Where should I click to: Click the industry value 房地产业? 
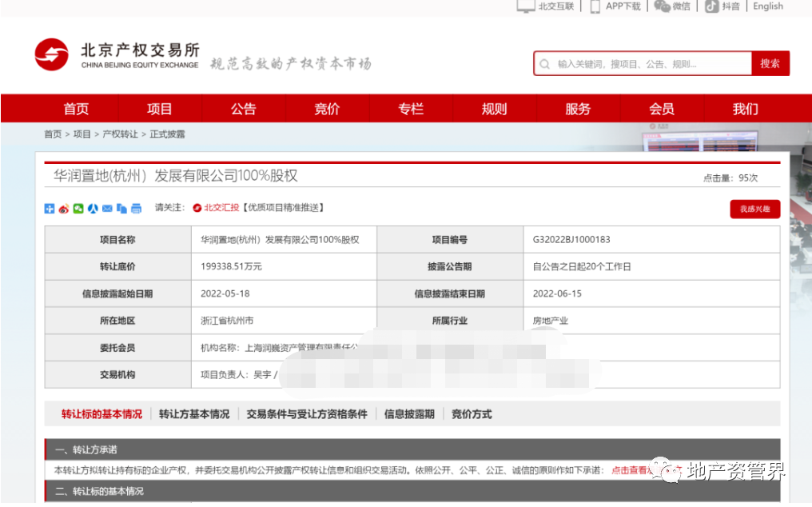click(551, 321)
